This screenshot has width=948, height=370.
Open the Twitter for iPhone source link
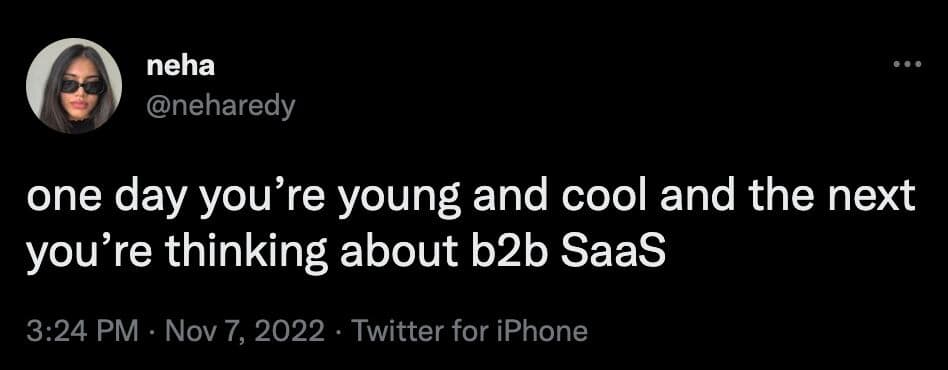(469, 331)
